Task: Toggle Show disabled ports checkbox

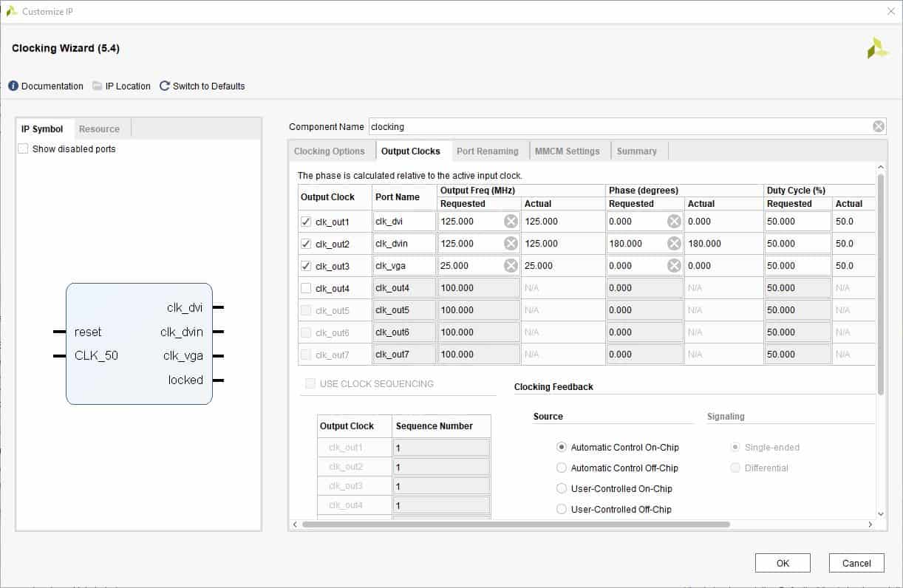Action: [23, 149]
